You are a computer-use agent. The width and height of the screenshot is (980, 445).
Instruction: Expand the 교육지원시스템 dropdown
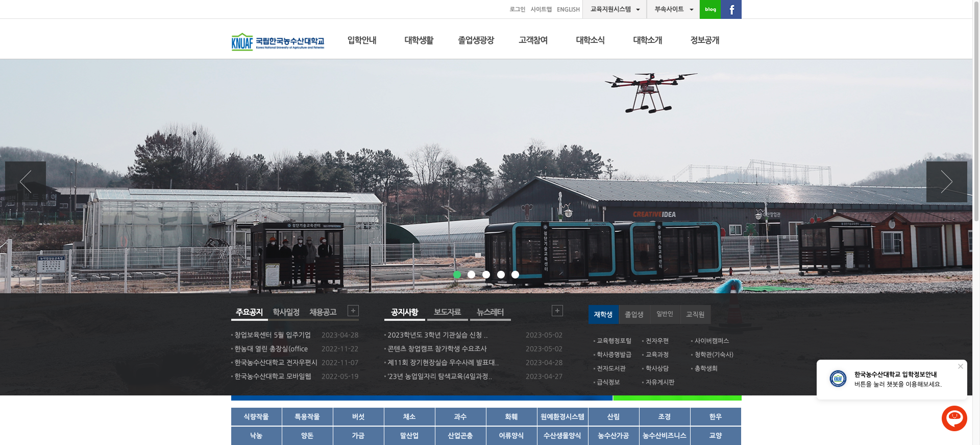pos(615,9)
